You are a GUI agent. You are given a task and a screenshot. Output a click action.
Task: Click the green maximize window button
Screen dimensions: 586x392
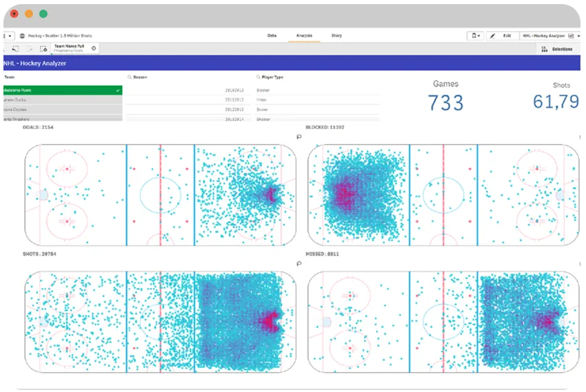[43, 14]
